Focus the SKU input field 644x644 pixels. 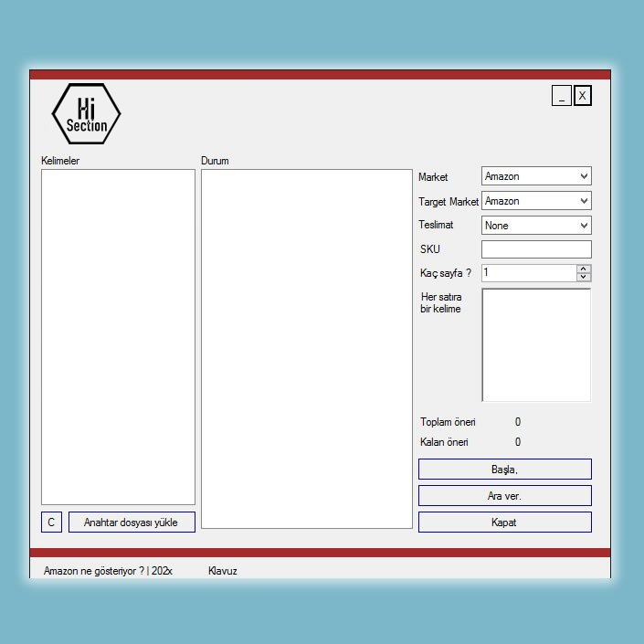(x=536, y=249)
